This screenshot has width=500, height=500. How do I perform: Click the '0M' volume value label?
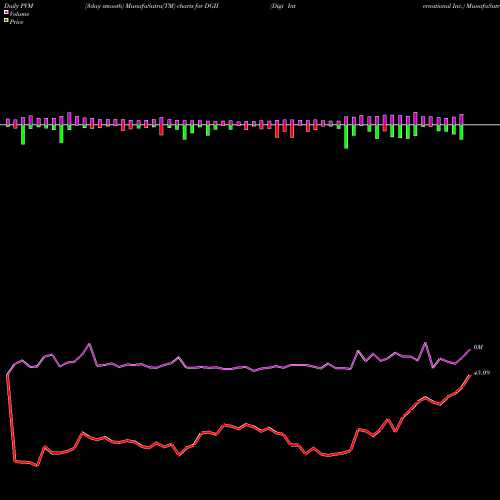click(478, 347)
